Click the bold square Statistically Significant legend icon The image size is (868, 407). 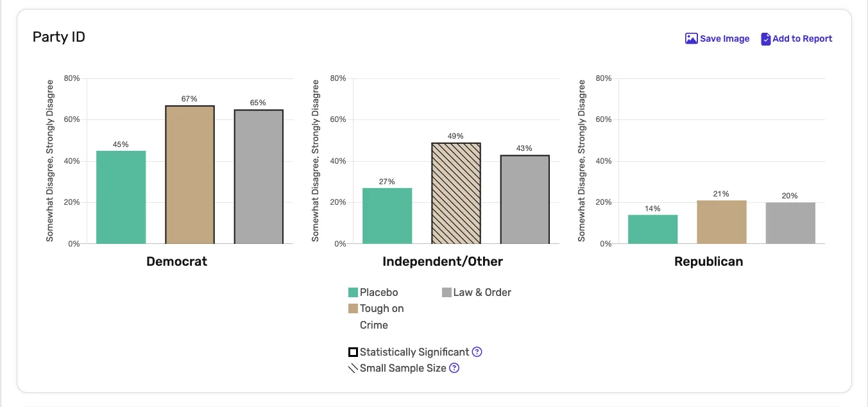tap(353, 352)
